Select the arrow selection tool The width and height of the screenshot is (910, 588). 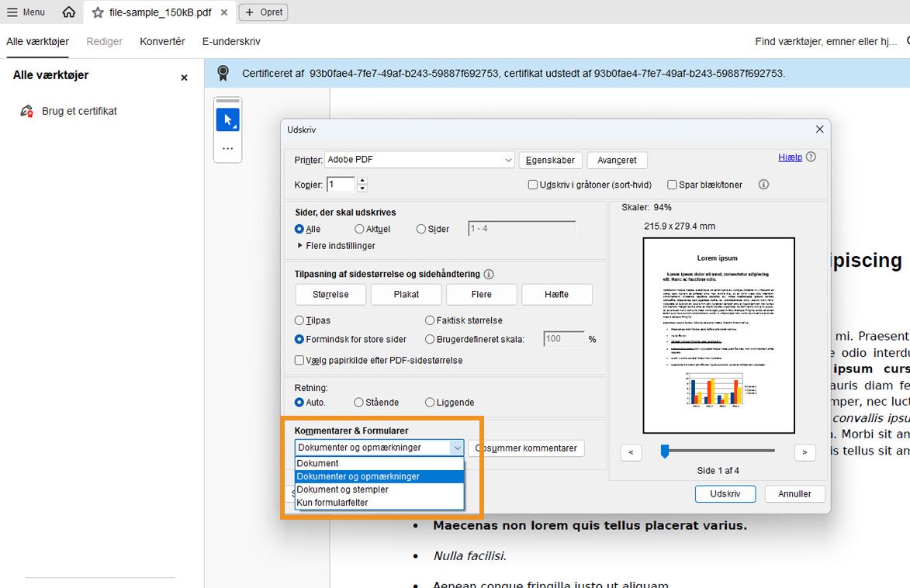click(227, 119)
